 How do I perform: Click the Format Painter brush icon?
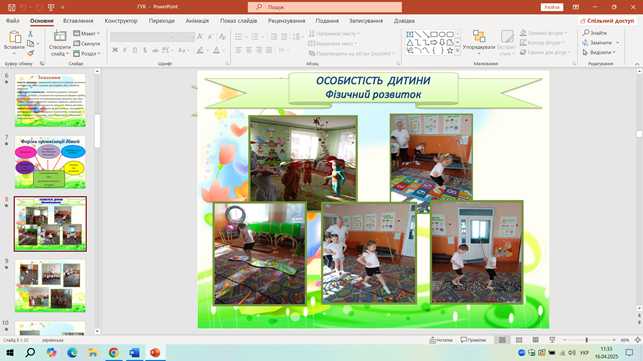[30, 53]
